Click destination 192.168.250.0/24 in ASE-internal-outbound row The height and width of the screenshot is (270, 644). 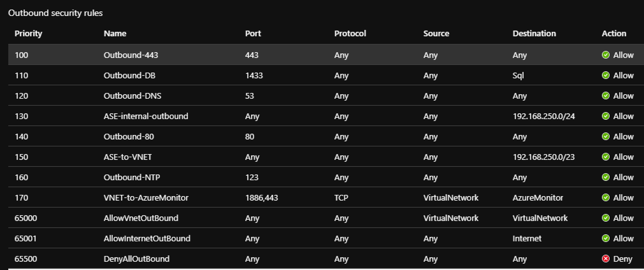pos(544,116)
